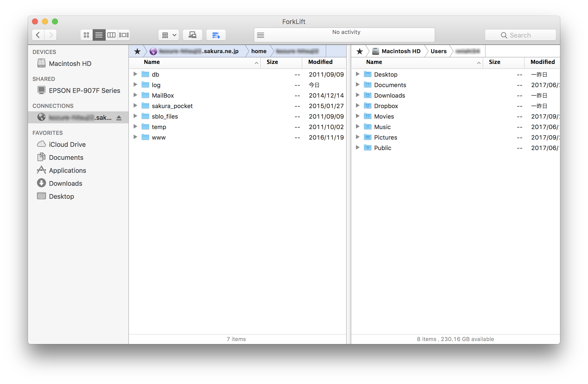Expand the sblo_files folder
The height and width of the screenshot is (384, 588).
pos(135,116)
